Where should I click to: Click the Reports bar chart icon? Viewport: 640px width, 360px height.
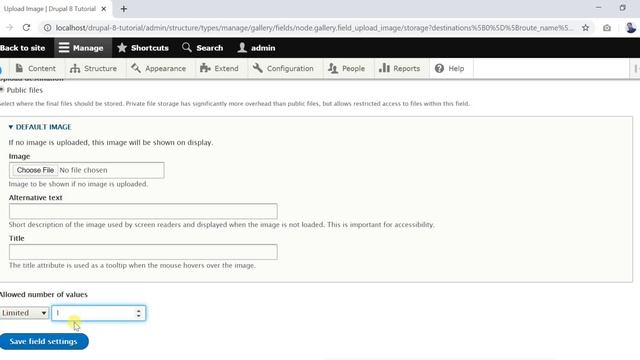[384, 68]
